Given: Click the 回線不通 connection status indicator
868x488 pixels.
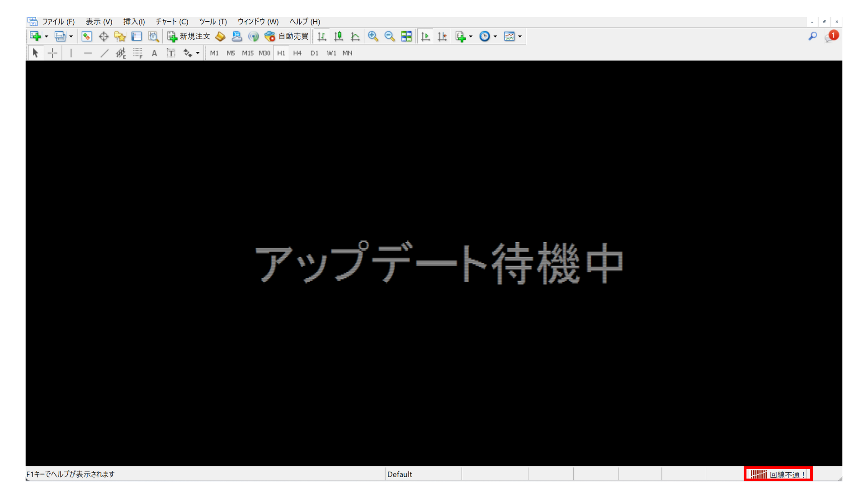Looking at the screenshot, I should [x=778, y=474].
